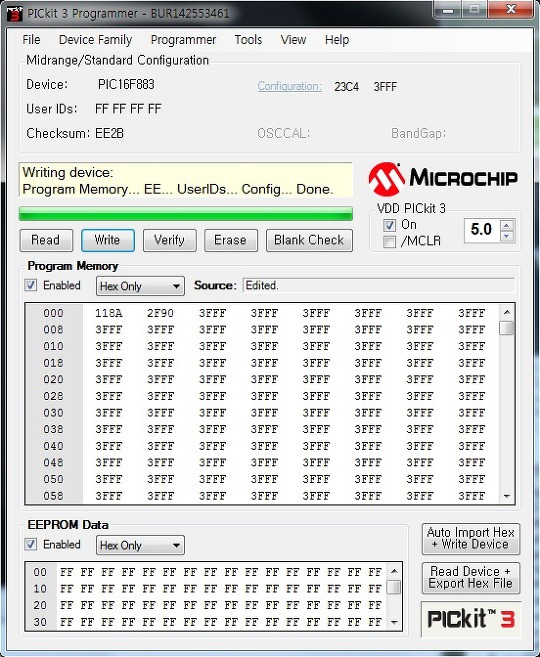
Task: Decrease VDD voltage with down arrow
Action: tap(507, 236)
